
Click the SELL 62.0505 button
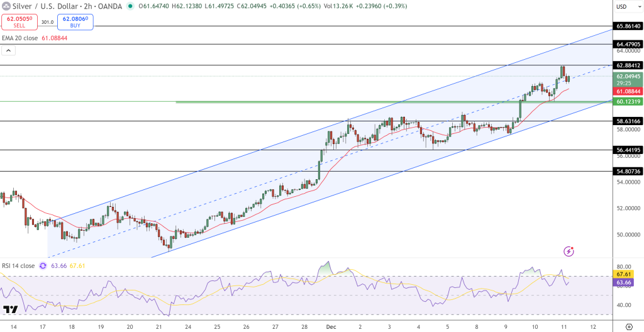(19, 22)
